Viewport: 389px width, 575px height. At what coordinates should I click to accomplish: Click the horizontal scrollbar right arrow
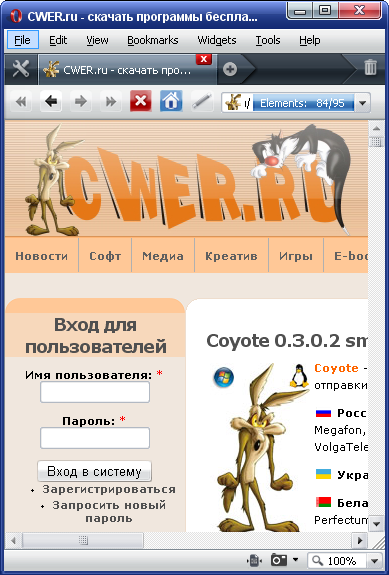click(x=360, y=541)
